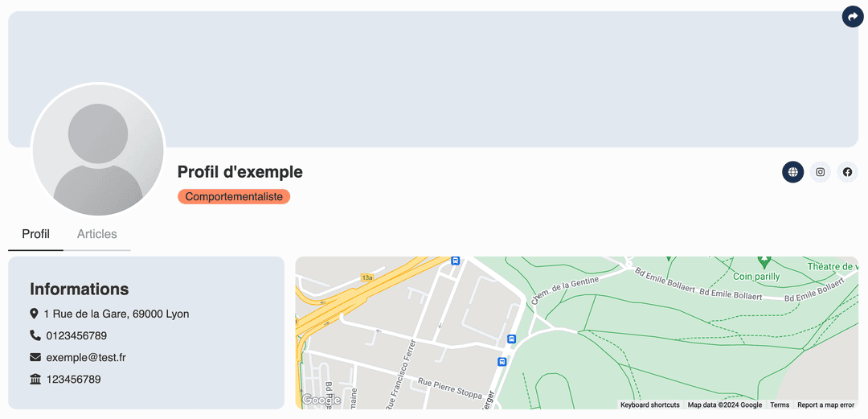This screenshot has height=419, width=868.
Task: Click the Comportementaliste badge
Action: [x=234, y=197]
